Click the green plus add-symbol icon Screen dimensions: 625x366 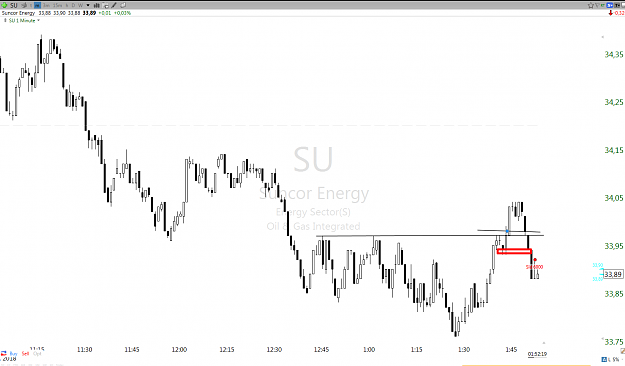4,5
